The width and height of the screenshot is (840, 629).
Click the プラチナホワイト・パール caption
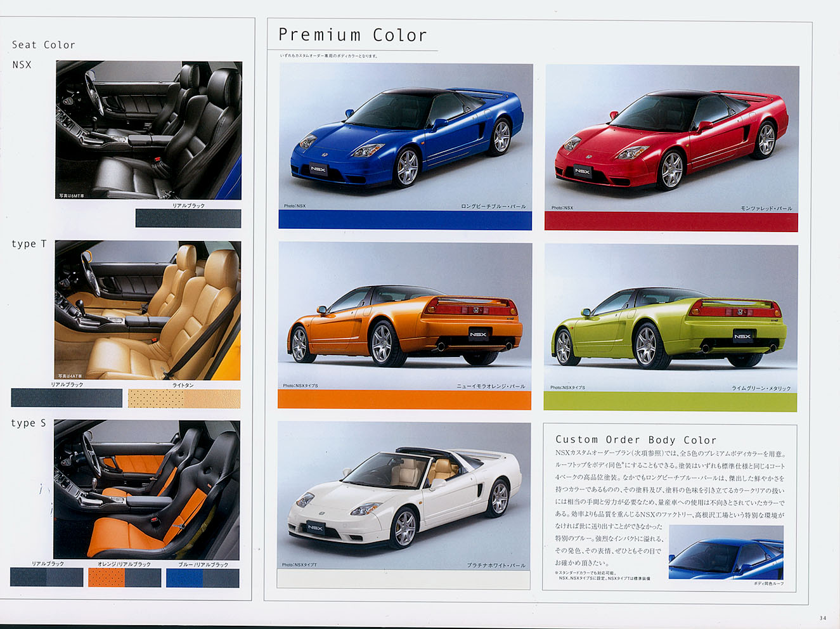[496, 566]
